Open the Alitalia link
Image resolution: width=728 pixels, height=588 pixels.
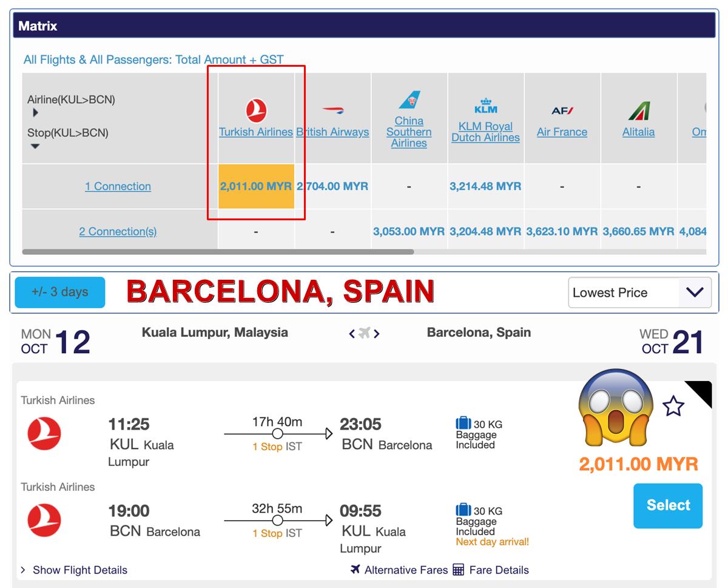click(638, 132)
